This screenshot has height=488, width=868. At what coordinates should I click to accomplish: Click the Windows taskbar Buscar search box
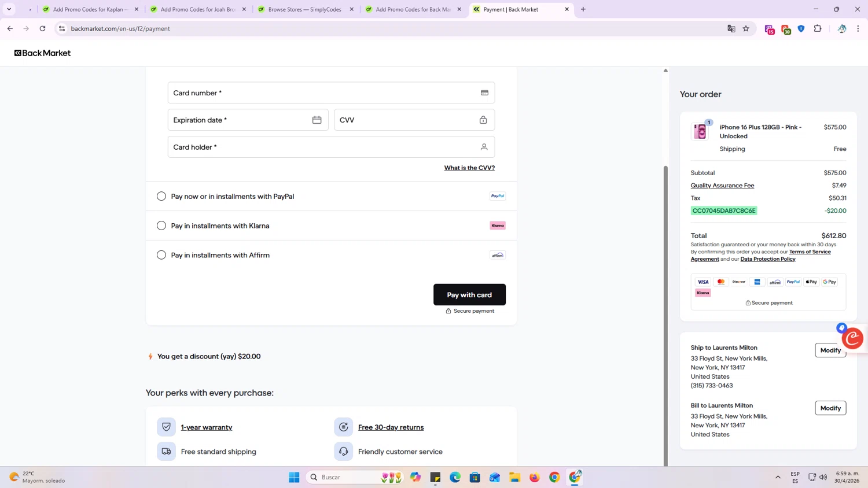354,477
